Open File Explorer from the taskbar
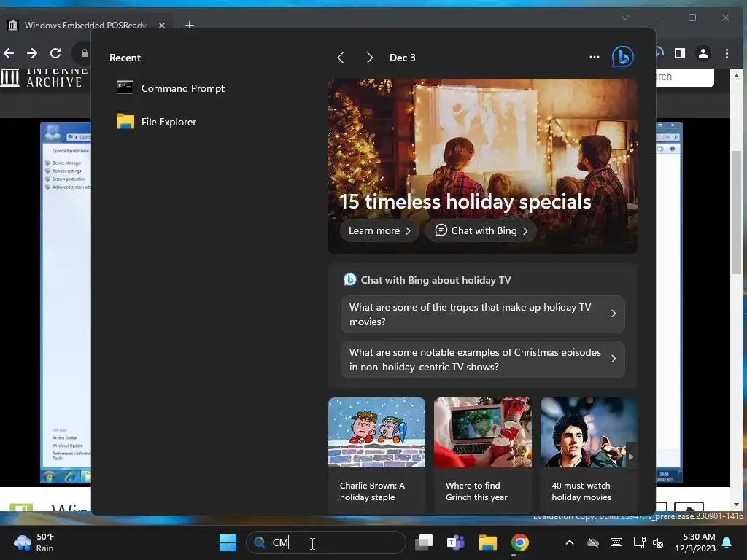Viewport: 747px width, 560px height. click(488, 542)
